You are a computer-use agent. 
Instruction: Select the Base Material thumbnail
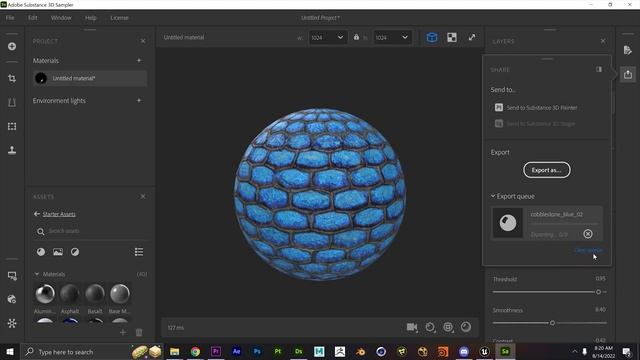pyautogui.click(x=120, y=293)
